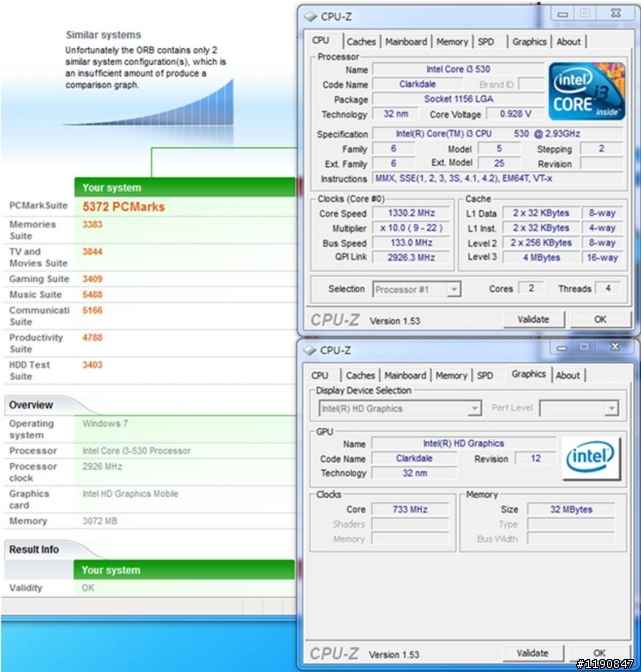Click the Intel logo in GPU section
Image resolution: width=641 pixels, height=672 pixels.
pyautogui.click(x=591, y=458)
